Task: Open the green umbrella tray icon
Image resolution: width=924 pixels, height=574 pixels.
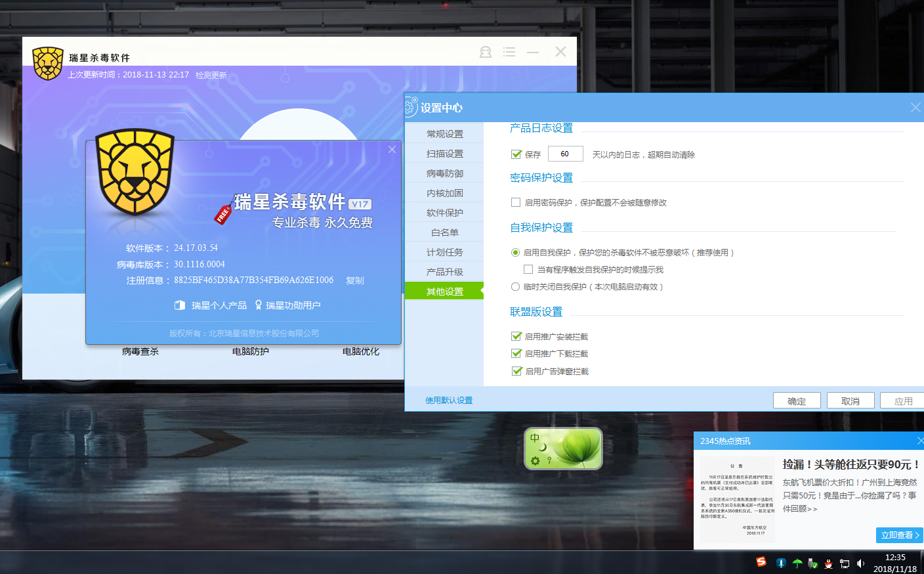Action: point(797,563)
